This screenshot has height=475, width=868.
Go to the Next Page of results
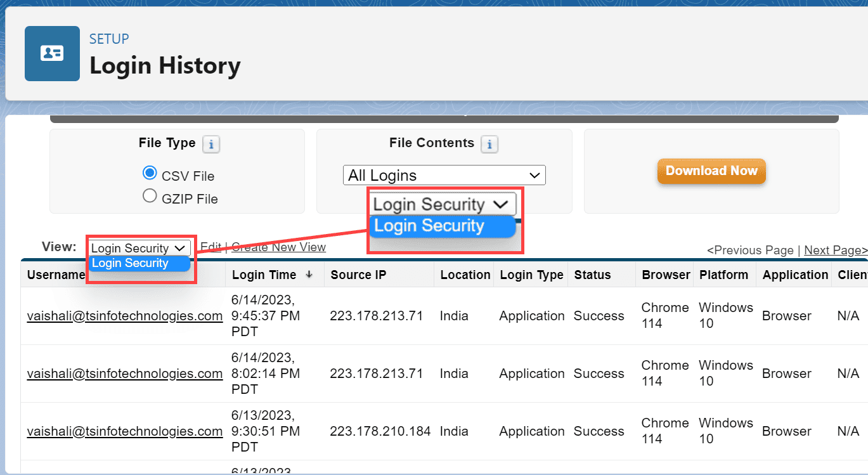coord(835,250)
